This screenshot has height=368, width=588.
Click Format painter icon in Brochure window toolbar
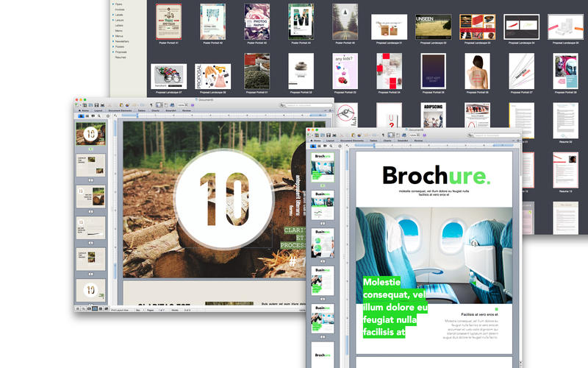(359, 135)
